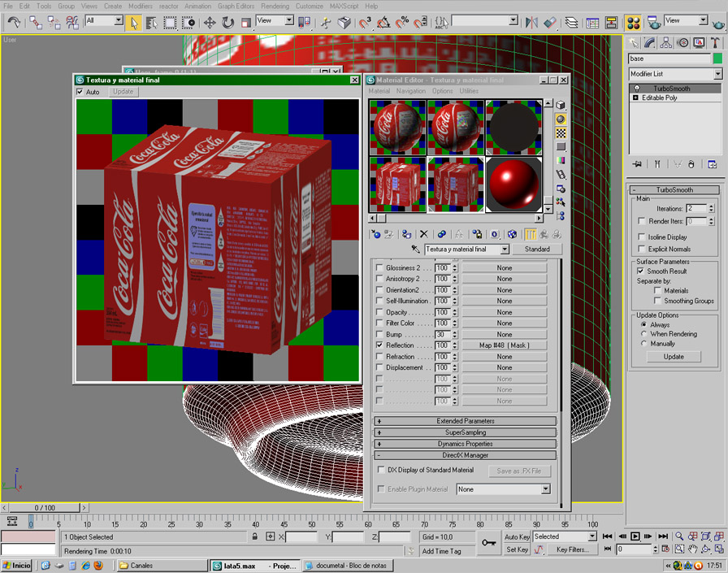
Task: Uncheck Smooth Result checkbox
Action: (641, 271)
